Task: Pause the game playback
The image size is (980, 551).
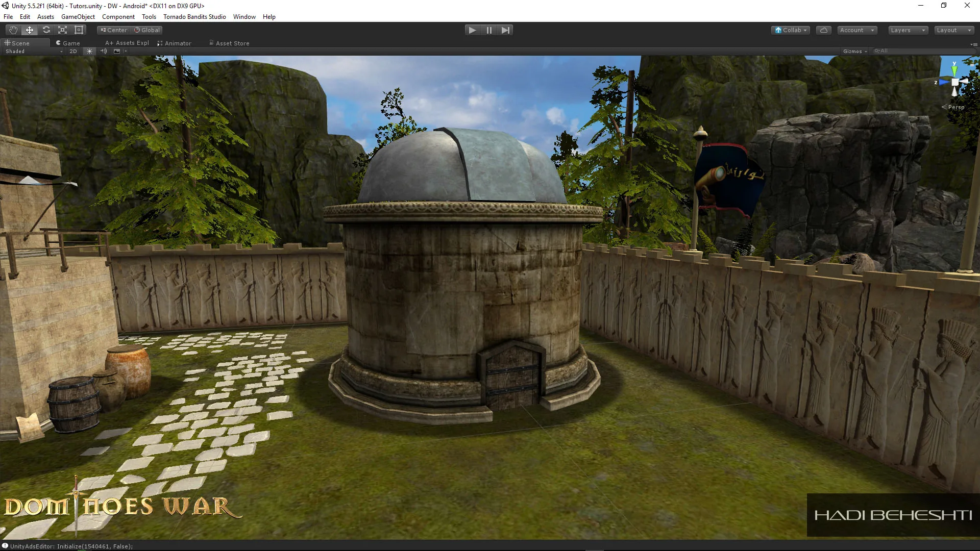Action: 489,30
